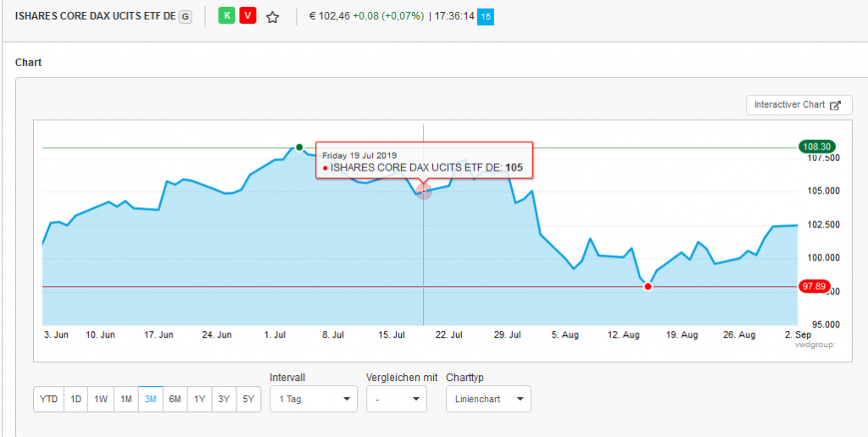Open the Interactiver Chart button

[x=798, y=105]
